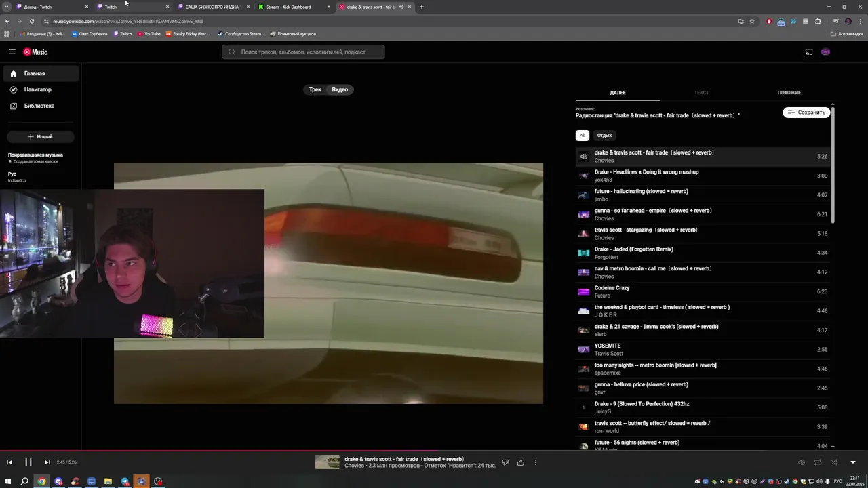868x488 pixels.
Task: Click the player bar volume icon
Action: click(x=801, y=462)
